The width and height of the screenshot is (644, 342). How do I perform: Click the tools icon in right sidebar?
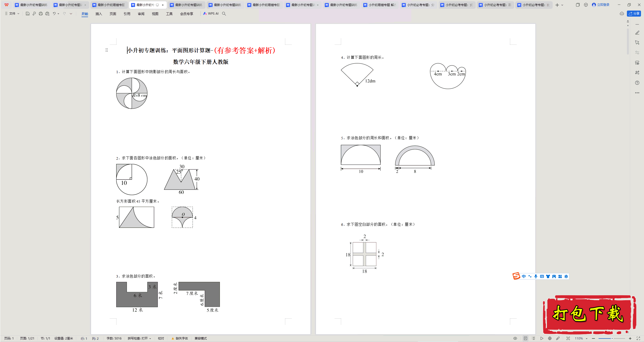(637, 73)
